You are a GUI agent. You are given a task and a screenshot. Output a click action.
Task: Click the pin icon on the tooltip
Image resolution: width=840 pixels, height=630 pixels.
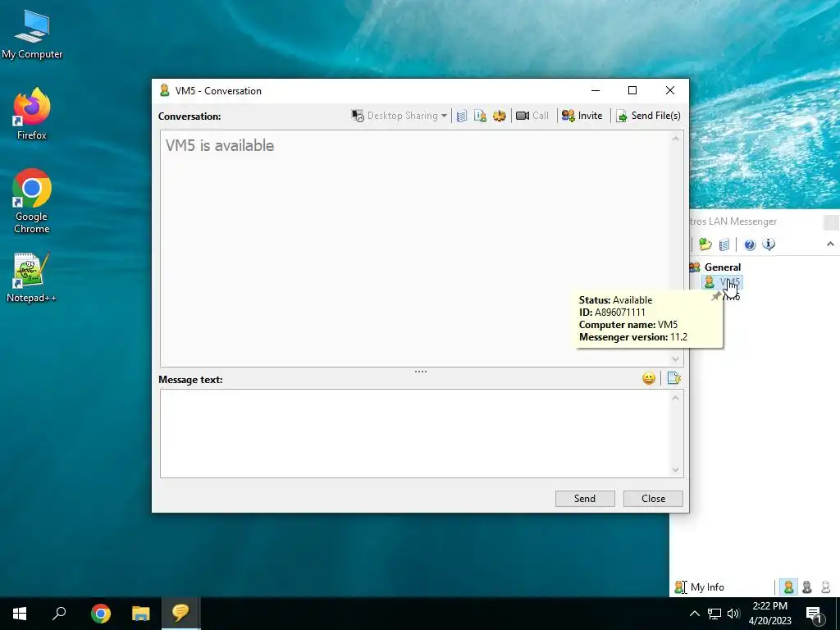pyautogui.click(x=715, y=296)
